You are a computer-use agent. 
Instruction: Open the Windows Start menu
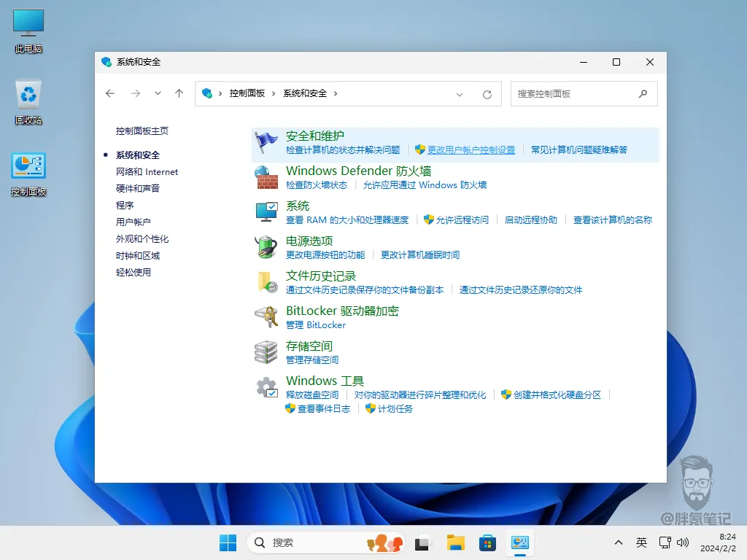228,542
